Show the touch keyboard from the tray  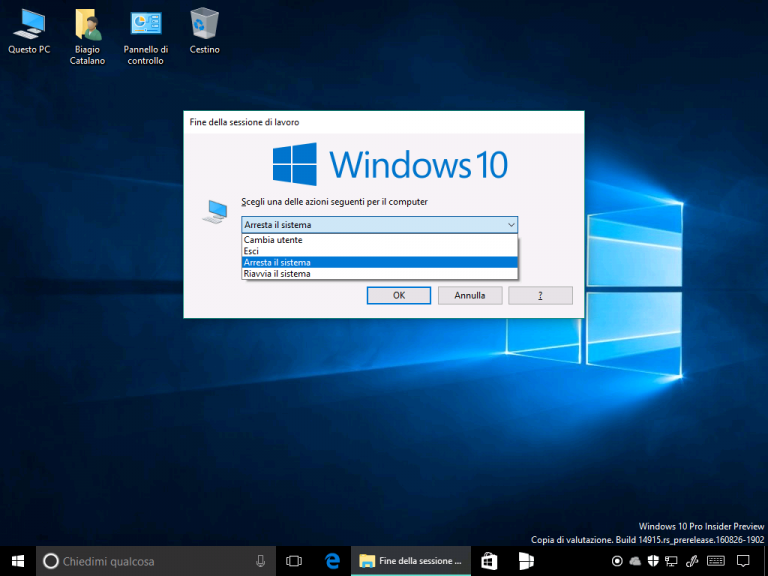click(x=716, y=561)
